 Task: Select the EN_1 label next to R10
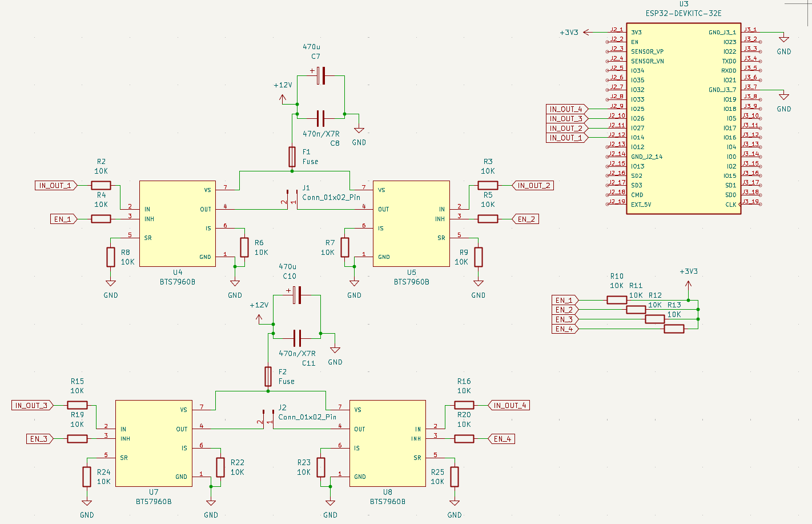coord(565,300)
